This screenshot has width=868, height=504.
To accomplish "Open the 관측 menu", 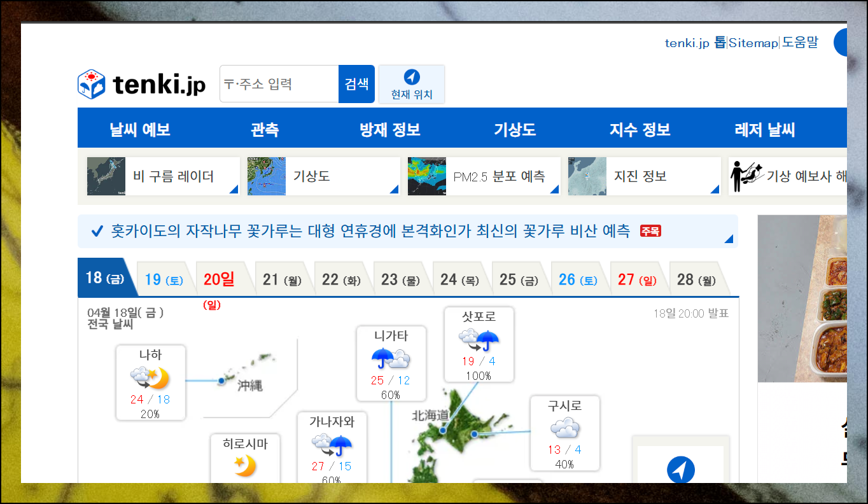I will click(x=265, y=130).
